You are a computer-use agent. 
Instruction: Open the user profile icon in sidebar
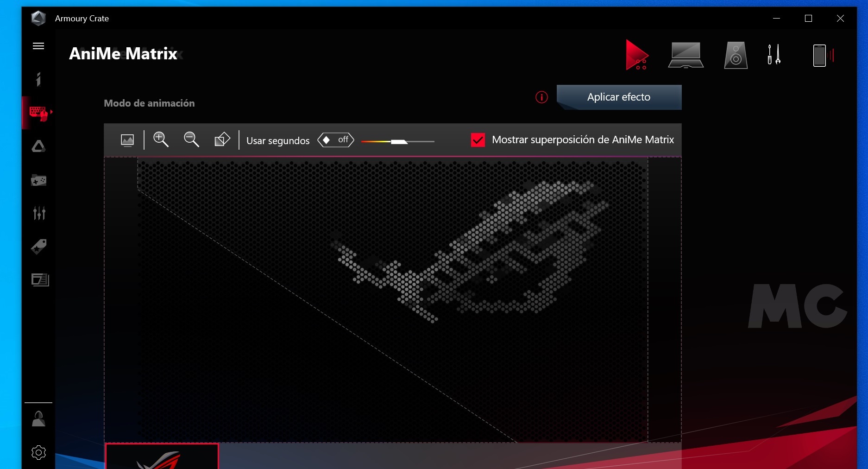pyautogui.click(x=38, y=419)
